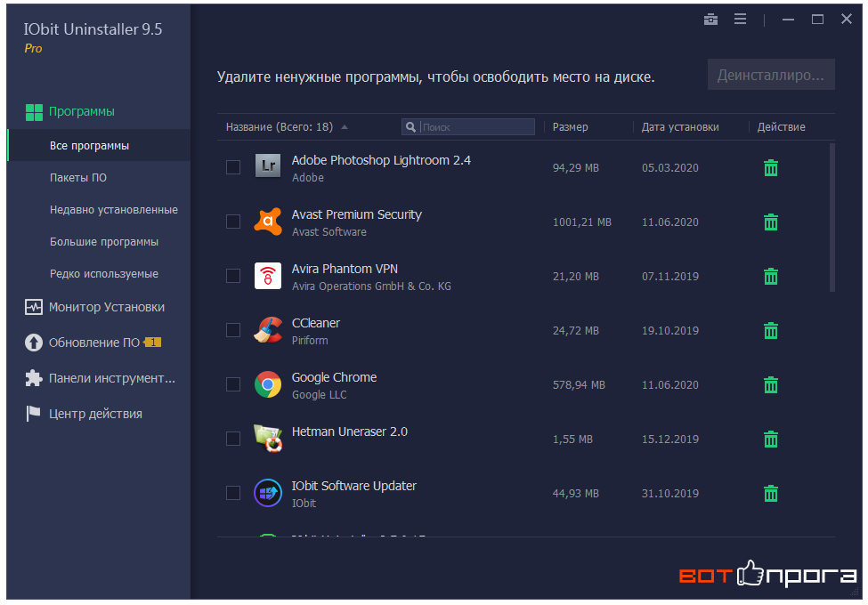Open the toolbox icon in title bar
Screen dimensions: 868x605
coord(710,20)
